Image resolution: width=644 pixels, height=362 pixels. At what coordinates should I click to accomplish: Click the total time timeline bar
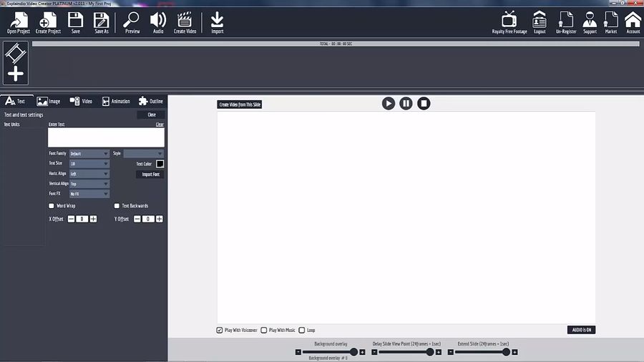(336, 44)
